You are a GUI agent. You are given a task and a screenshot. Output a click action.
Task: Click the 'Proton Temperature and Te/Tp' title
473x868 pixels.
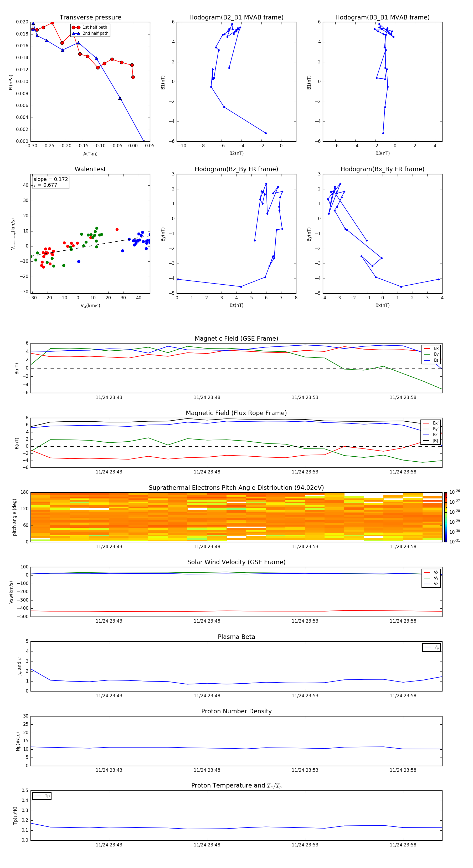(236, 786)
